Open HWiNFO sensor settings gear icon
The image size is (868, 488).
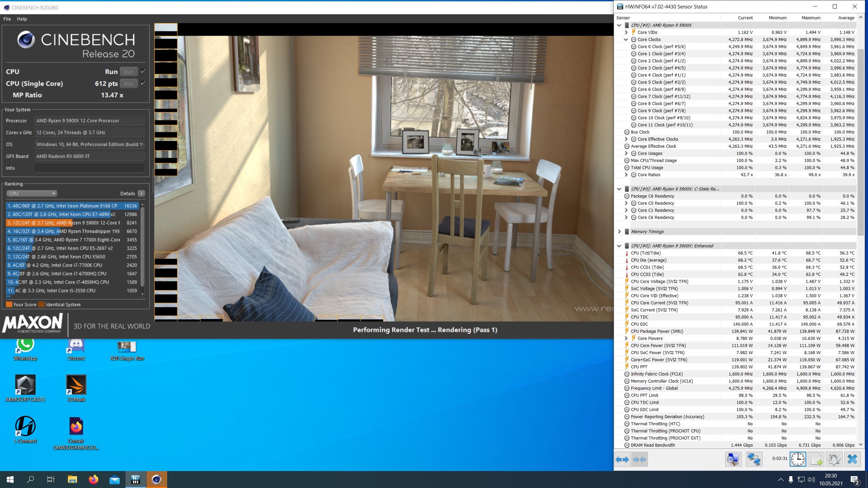point(834,460)
